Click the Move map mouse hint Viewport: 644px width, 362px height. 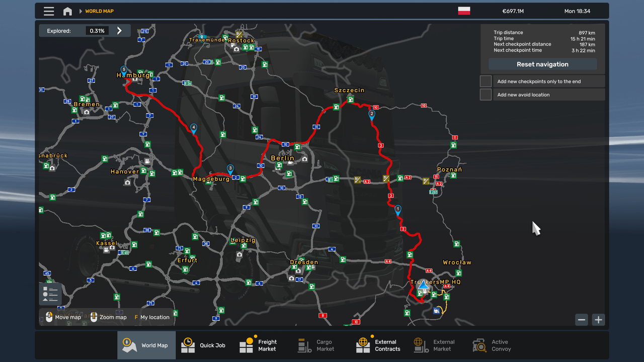click(63, 317)
